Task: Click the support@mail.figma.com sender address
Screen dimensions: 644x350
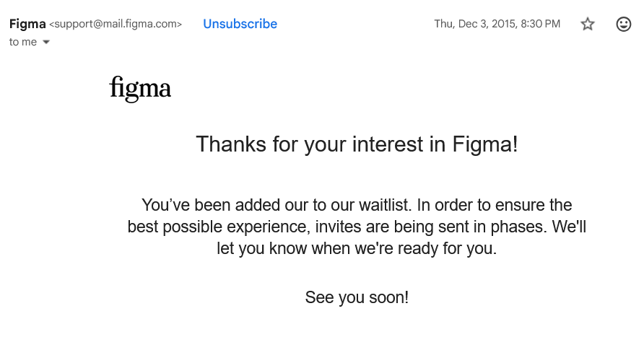Action: coord(116,25)
